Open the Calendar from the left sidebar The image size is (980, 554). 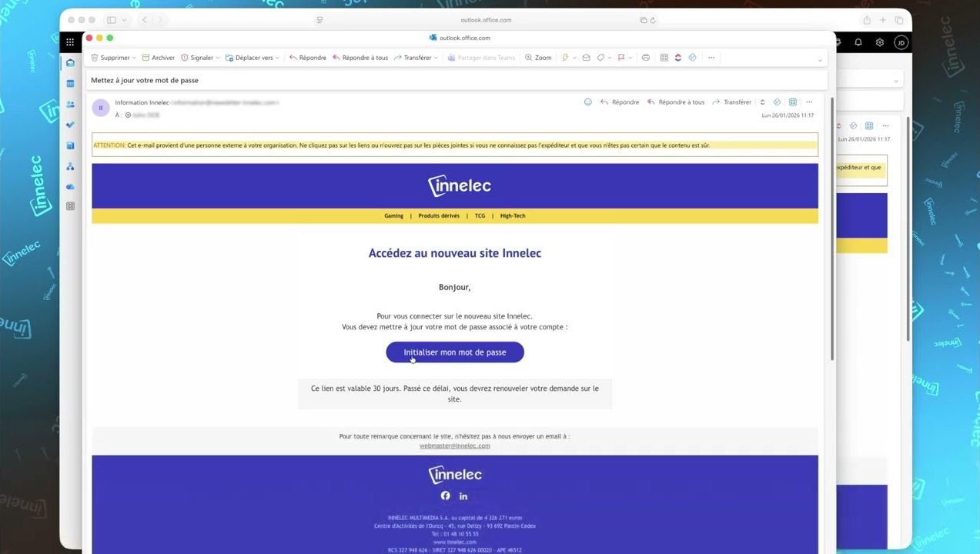[x=70, y=83]
